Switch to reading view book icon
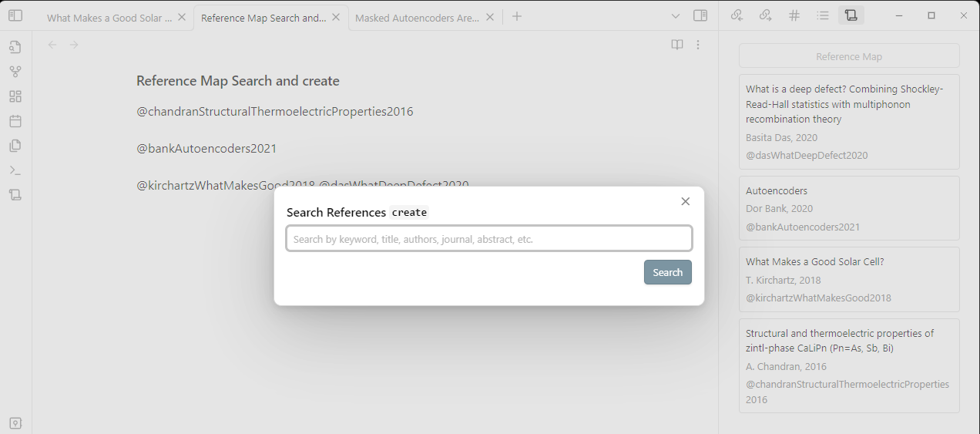Screen dimensions: 980x434 coord(677,45)
